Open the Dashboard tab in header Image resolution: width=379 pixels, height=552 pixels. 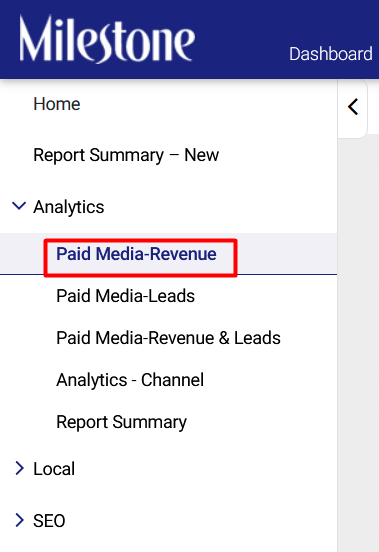pyautogui.click(x=331, y=54)
